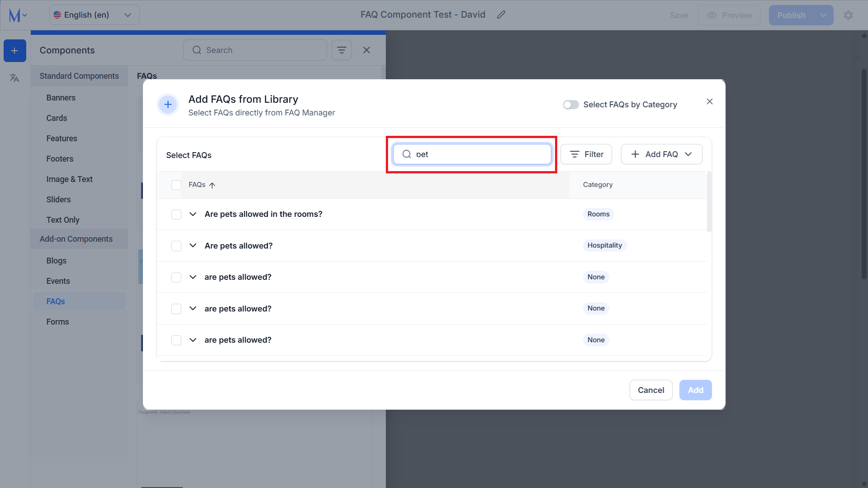Click the Components filter icon
Viewport: 868px width, 488px height.
click(342, 50)
